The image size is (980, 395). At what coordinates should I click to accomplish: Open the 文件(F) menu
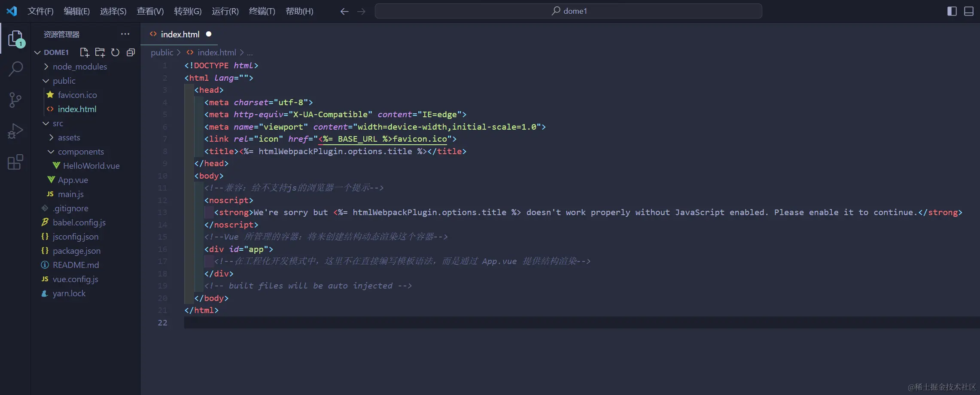coord(40,11)
